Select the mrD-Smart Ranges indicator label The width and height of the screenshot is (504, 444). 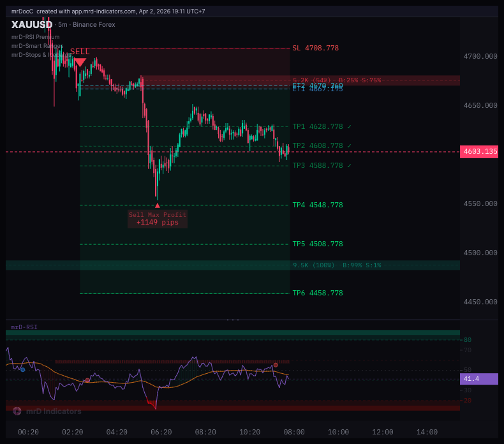coord(37,46)
